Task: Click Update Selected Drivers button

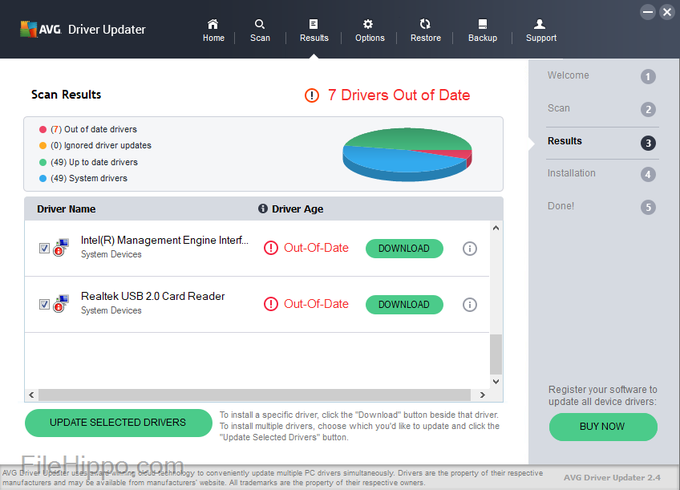Action: (118, 422)
